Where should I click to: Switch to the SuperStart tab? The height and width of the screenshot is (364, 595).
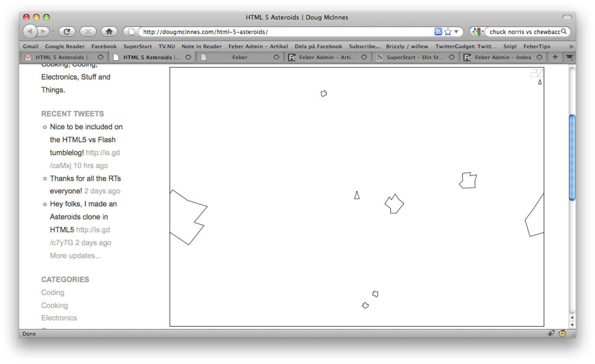414,57
